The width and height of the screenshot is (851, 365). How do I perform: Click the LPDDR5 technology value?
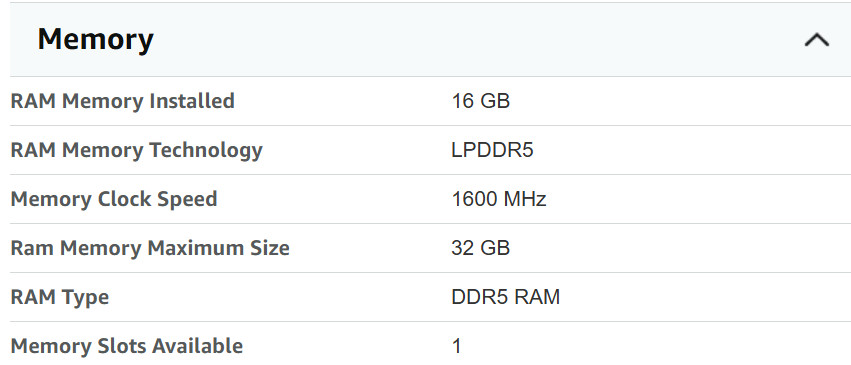click(x=492, y=150)
